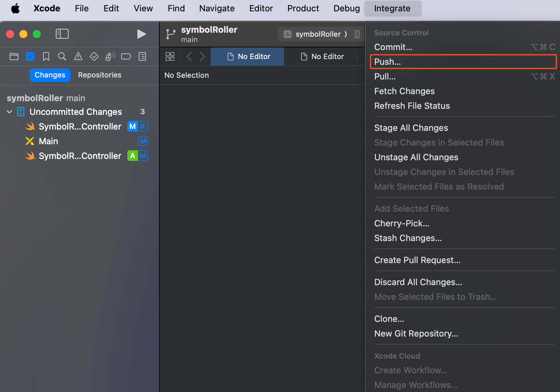Open the Apple menu

15,8
